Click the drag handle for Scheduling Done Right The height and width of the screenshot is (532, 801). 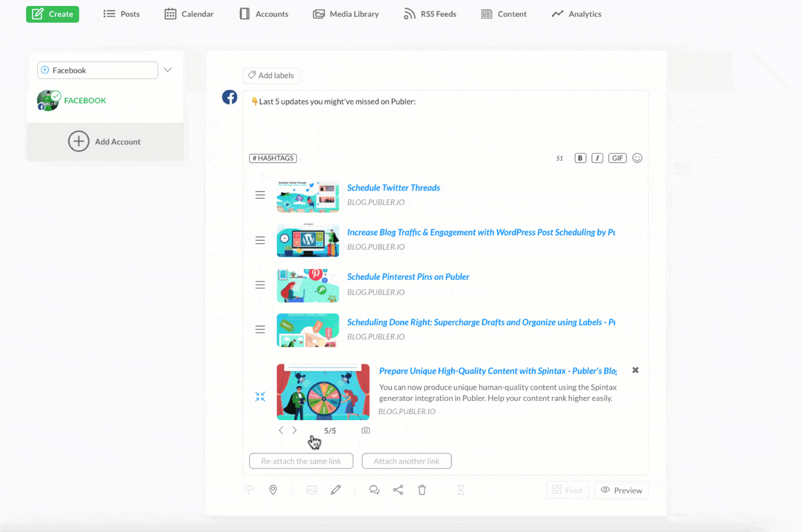pos(260,330)
